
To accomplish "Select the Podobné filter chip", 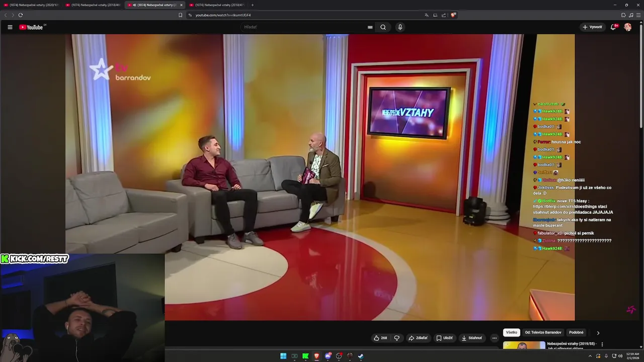I will tap(576, 332).
